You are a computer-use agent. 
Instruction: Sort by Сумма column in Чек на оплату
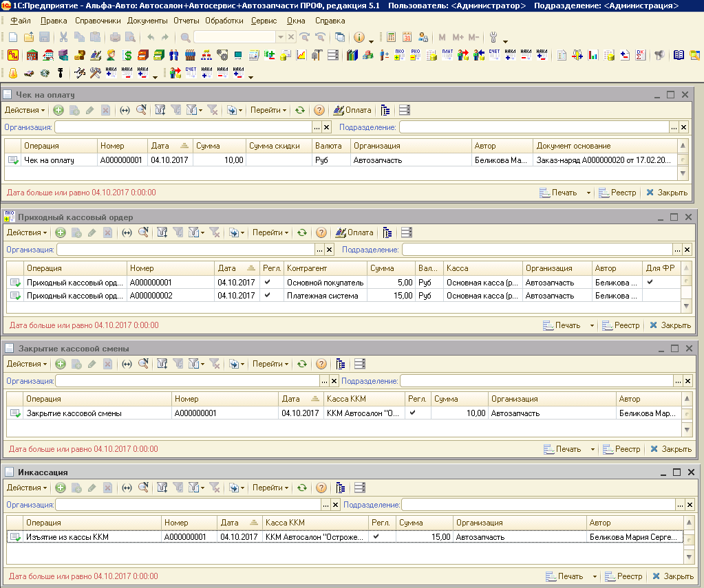[x=220, y=146]
